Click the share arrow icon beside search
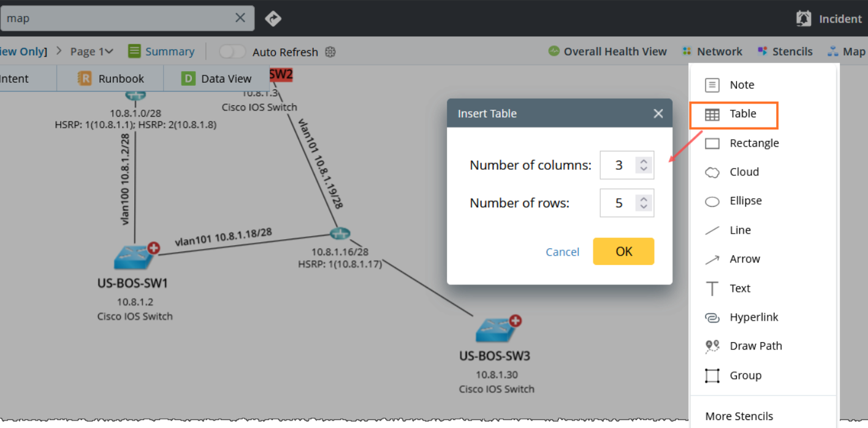Screen dimensions: 868x428 point(273,18)
